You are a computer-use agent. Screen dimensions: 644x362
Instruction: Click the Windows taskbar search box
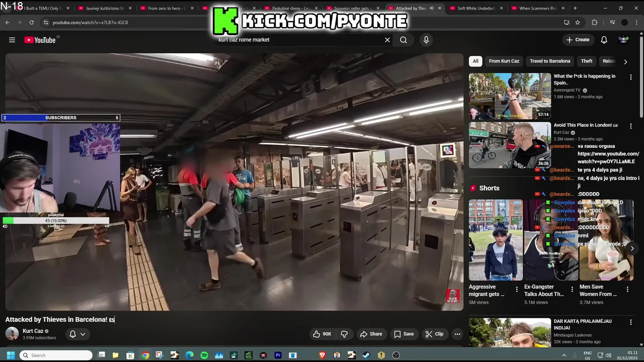coord(56,355)
